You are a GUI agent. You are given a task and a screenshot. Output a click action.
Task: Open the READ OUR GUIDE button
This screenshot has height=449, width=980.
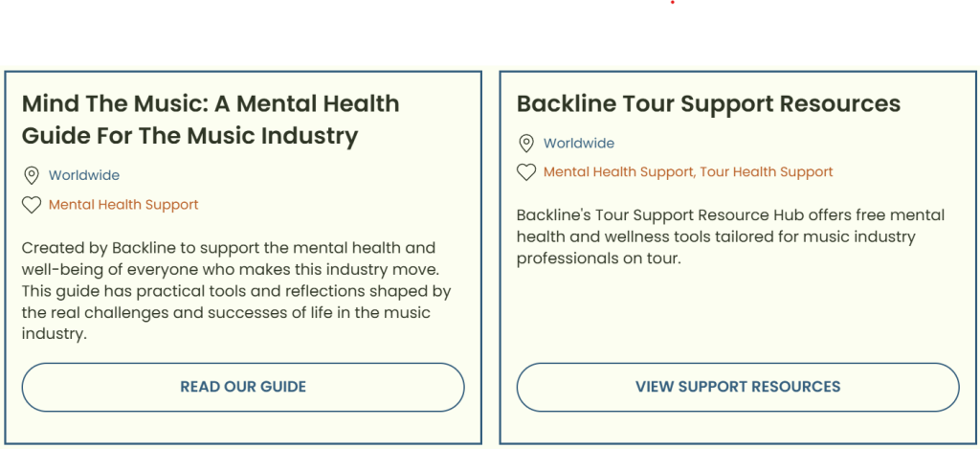point(243,387)
